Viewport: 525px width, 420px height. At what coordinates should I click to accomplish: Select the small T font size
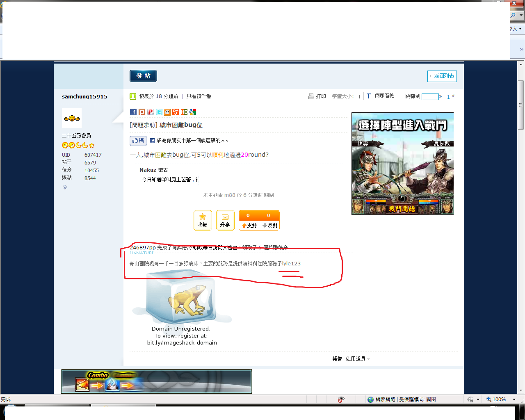(x=360, y=97)
